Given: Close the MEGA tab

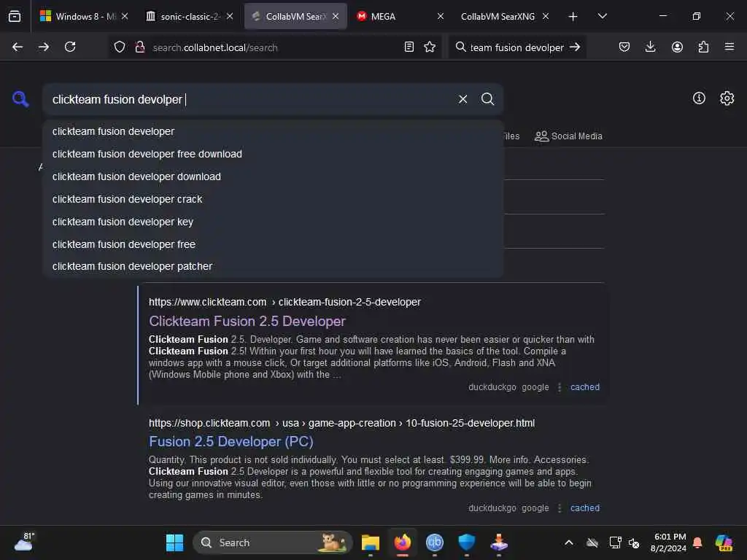Looking at the screenshot, I should [440, 16].
